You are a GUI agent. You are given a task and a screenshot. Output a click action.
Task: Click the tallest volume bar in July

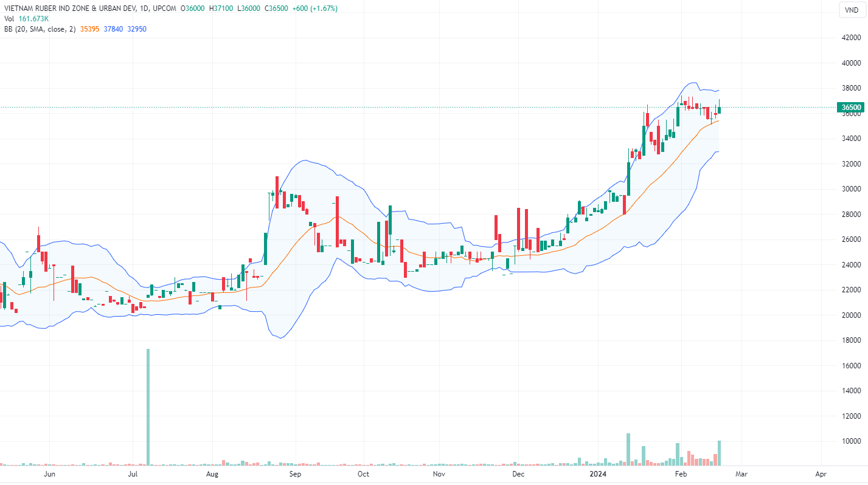click(148, 407)
